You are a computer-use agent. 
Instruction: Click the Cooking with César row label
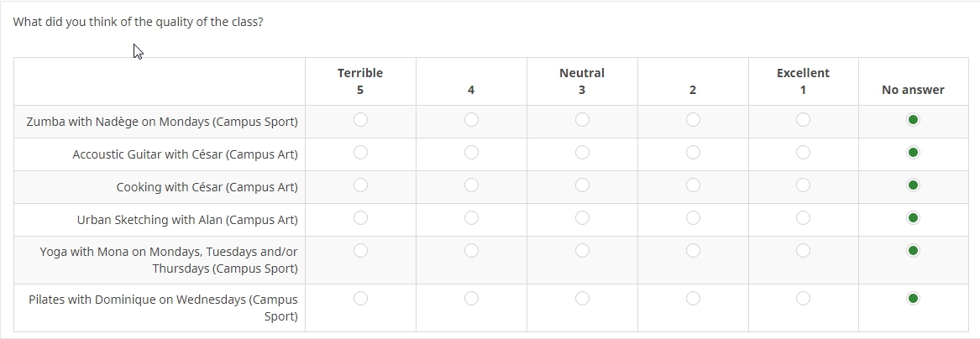[207, 187]
